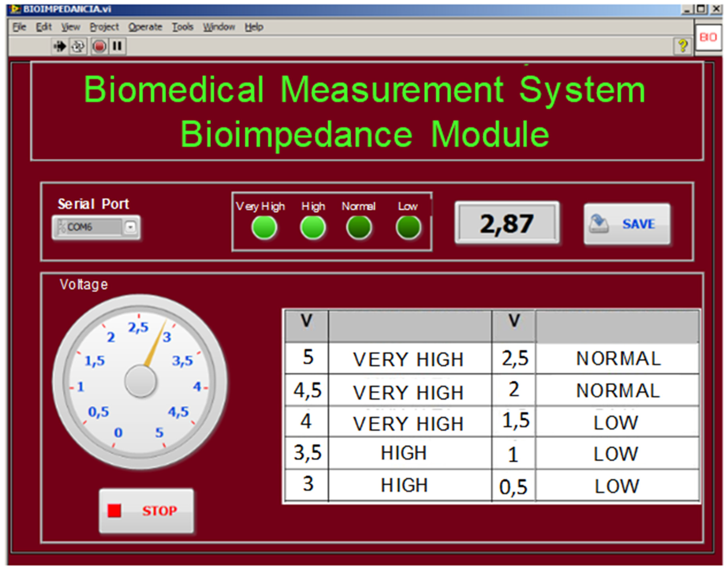Click the LabVIEW icon in title bar
Viewport: 728px width, 571px height.
tap(15, 9)
